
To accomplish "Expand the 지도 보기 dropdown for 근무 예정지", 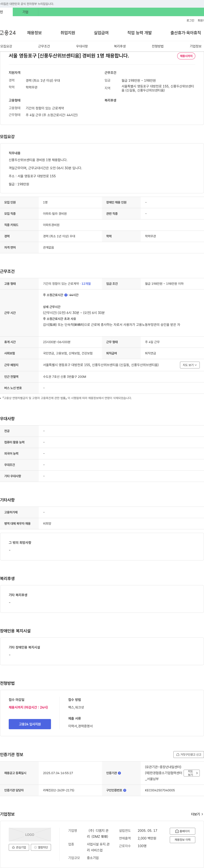I will point(190,365).
